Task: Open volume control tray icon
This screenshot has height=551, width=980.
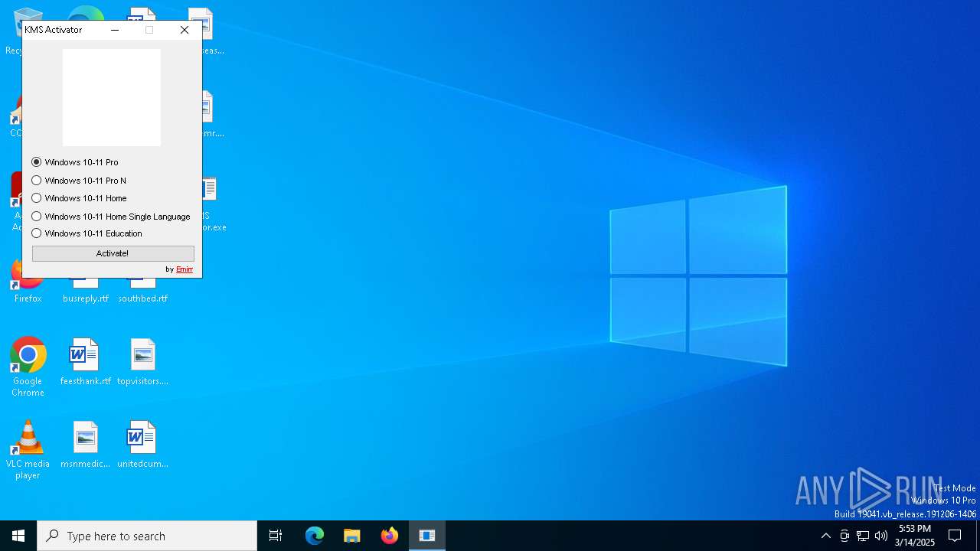Action: click(x=881, y=536)
